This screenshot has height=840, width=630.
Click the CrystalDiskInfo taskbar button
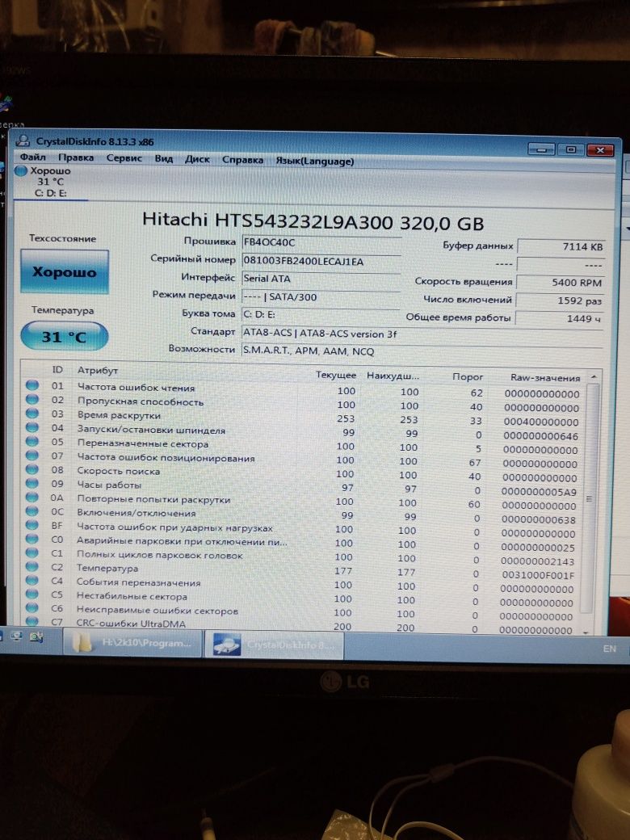[274, 645]
